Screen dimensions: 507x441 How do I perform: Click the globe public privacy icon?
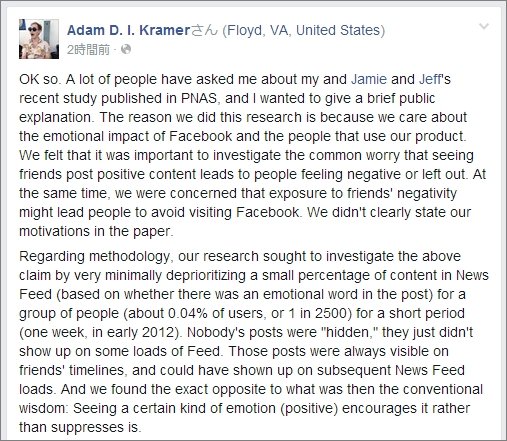click(x=126, y=49)
